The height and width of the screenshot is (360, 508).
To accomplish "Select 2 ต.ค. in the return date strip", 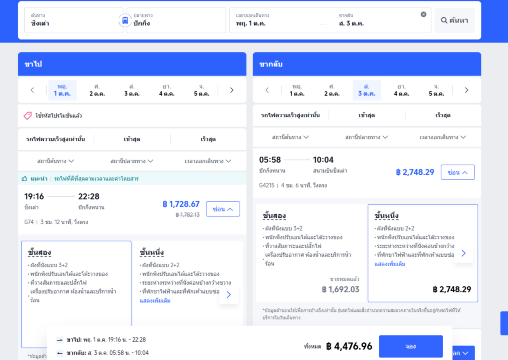I will coord(332,90).
